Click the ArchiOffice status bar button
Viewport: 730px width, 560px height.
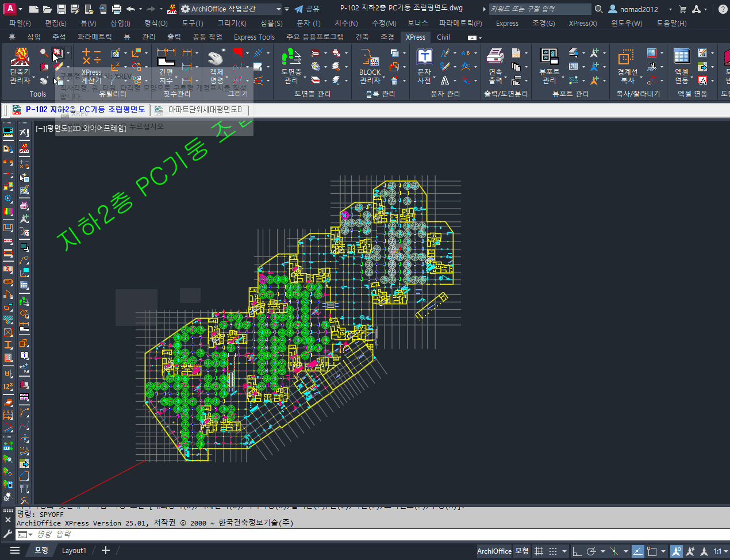494,551
